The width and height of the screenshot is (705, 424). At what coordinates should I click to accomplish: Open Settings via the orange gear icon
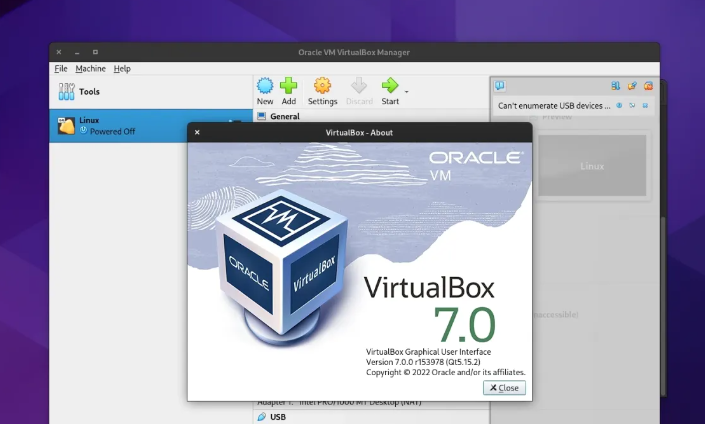[x=322, y=85]
